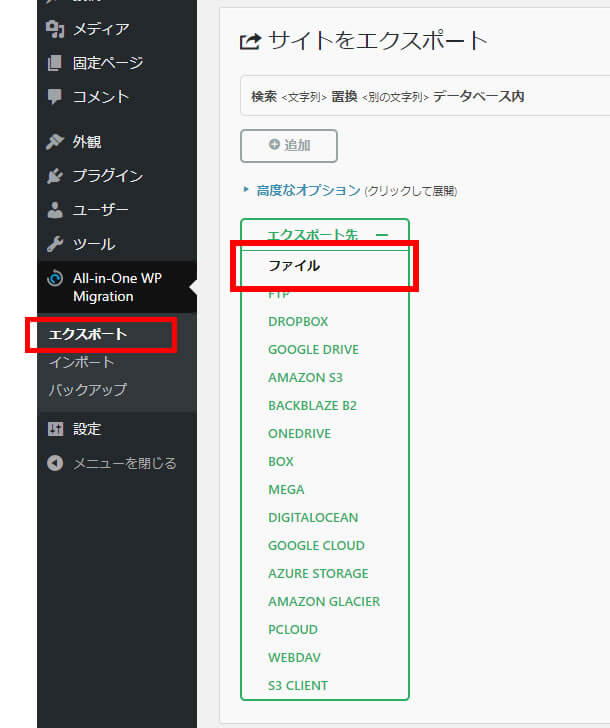Choose MEGA as export destination

(286, 489)
